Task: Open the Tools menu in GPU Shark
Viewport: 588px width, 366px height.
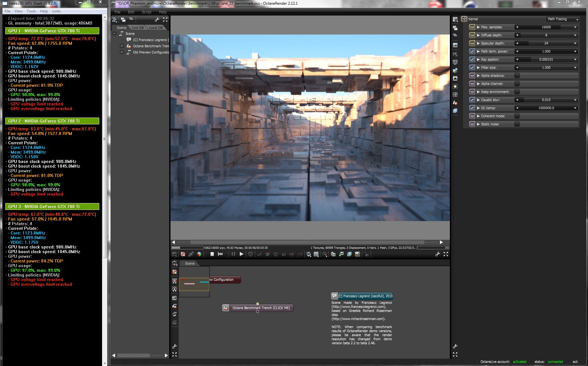Action: 31,11
